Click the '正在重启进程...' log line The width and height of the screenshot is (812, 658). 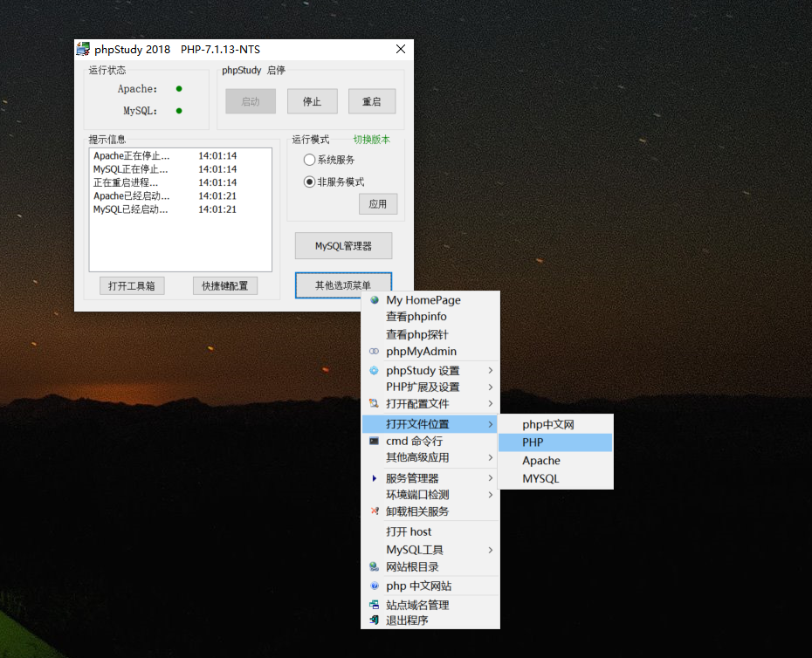tap(165, 182)
